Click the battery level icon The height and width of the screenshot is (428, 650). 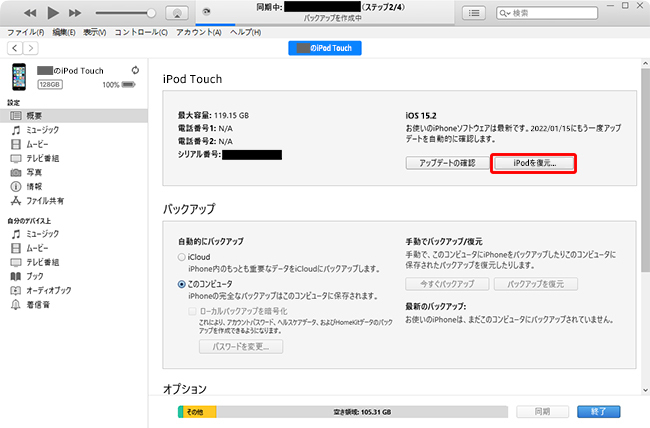[129, 85]
